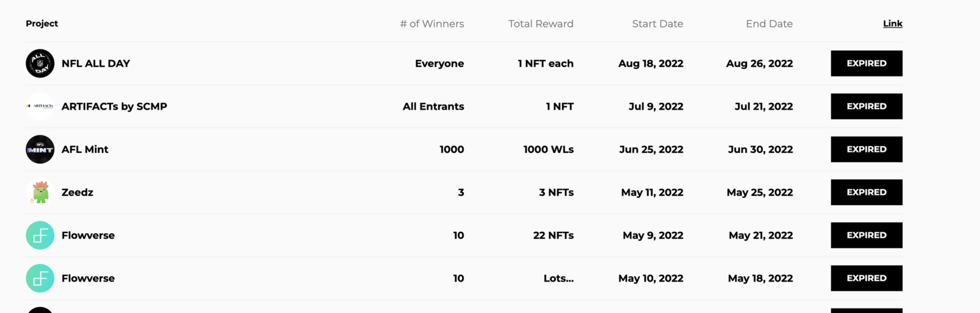
Task: Select the Zeedz project name
Action: tap(78, 192)
